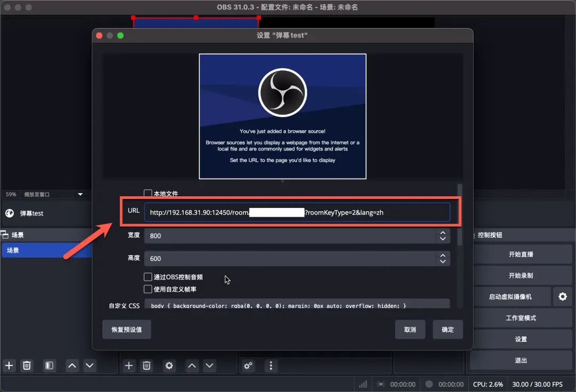Move source down in the sources toolbar
This screenshot has height=392, width=576.
[210, 365]
